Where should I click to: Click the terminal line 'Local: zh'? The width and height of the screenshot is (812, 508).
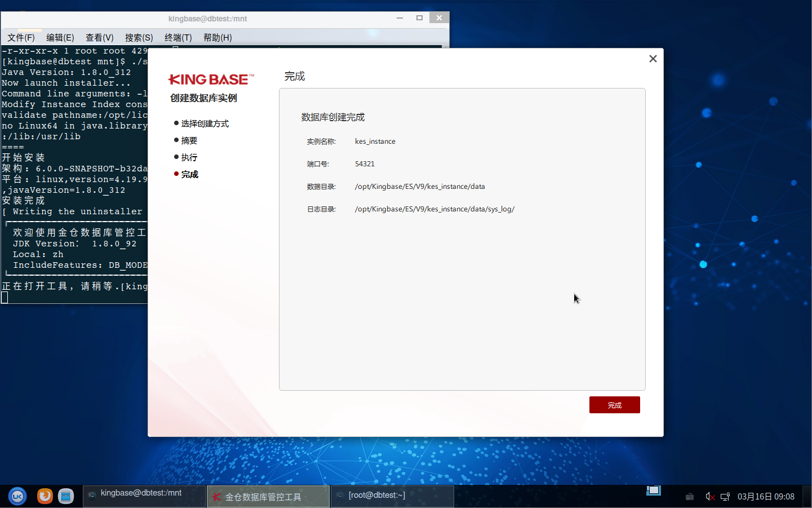[38, 254]
